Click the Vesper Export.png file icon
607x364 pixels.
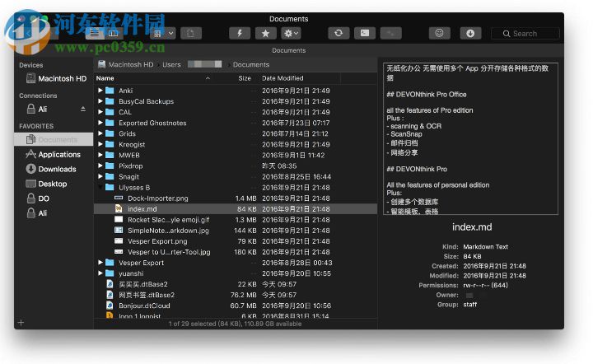pos(119,240)
